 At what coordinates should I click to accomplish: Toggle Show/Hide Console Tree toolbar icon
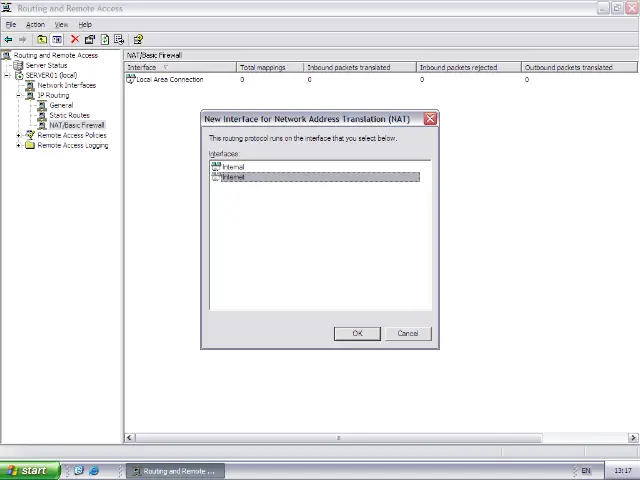57,40
